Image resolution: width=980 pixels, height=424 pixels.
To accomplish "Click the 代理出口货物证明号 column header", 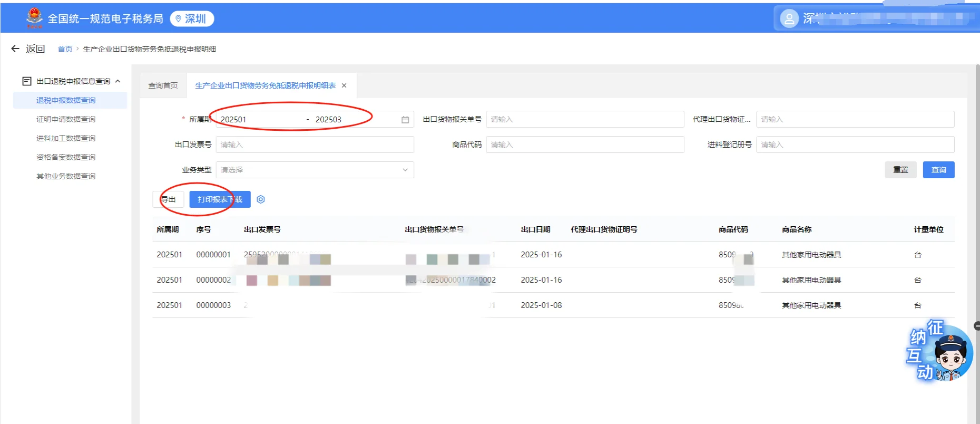I will (x=604, y=229).
